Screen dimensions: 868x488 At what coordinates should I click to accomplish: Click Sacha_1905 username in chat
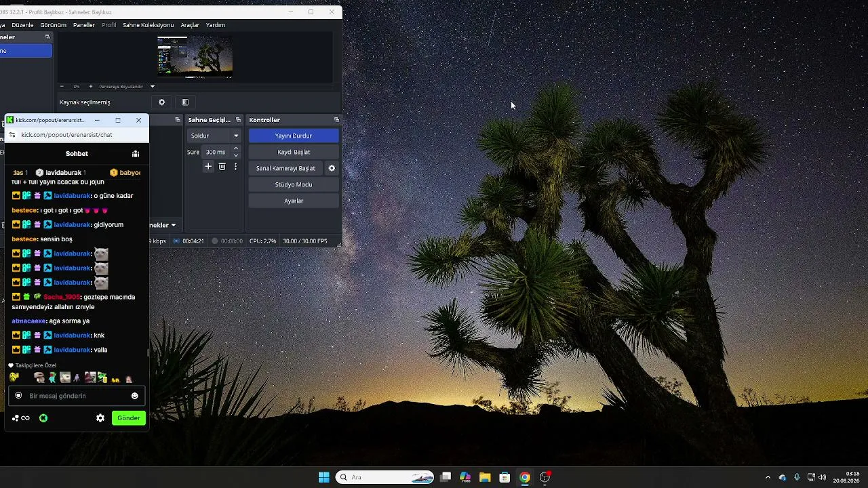coord(62,297)
